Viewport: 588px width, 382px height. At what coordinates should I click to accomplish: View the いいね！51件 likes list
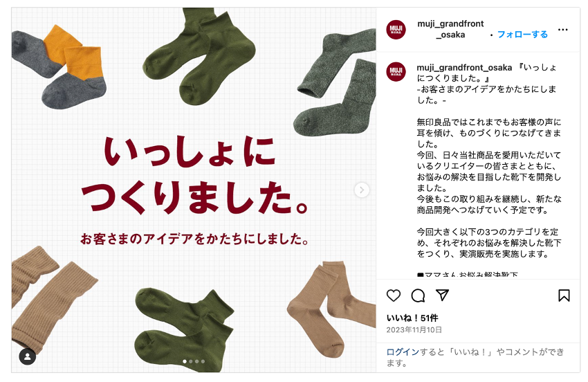pyautogui.click(x=412, y=318)
